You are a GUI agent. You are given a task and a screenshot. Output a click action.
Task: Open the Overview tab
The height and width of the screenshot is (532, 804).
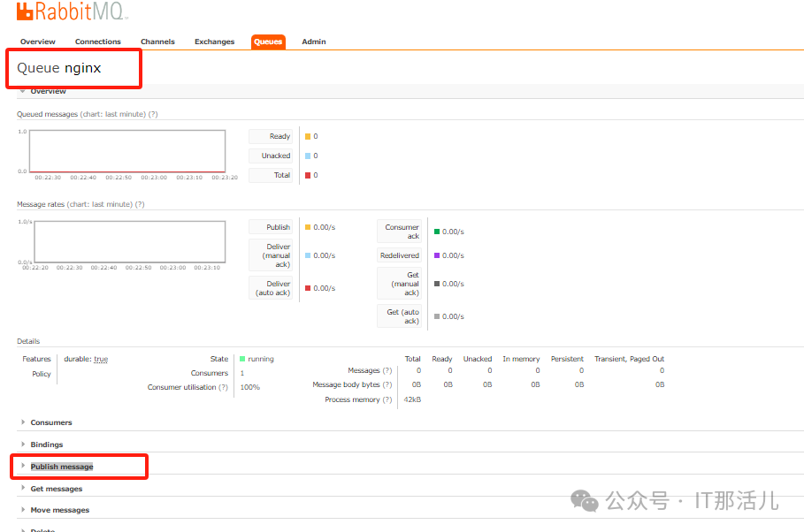point(38,42)
